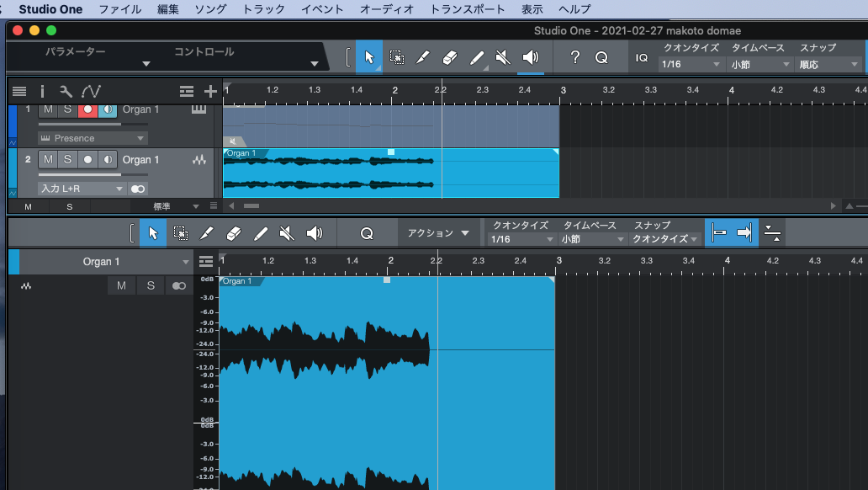Click the editor S solo button
Screen dimensions: 868x490
tap(151, 286)
